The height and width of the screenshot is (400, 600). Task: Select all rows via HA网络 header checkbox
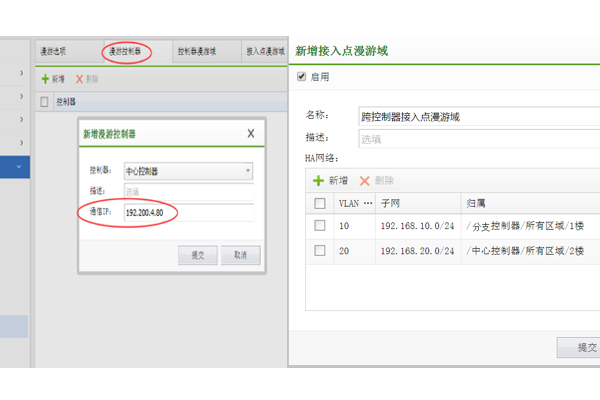(x=320, y=203)
